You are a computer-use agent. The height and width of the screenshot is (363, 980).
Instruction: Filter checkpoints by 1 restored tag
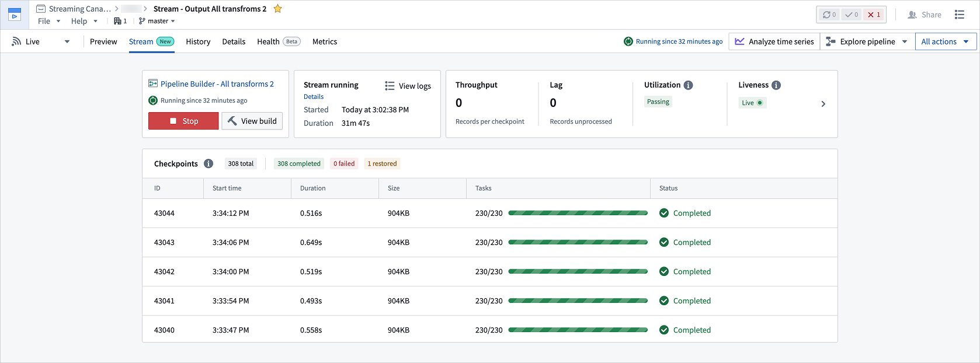(x=382, y=164)
